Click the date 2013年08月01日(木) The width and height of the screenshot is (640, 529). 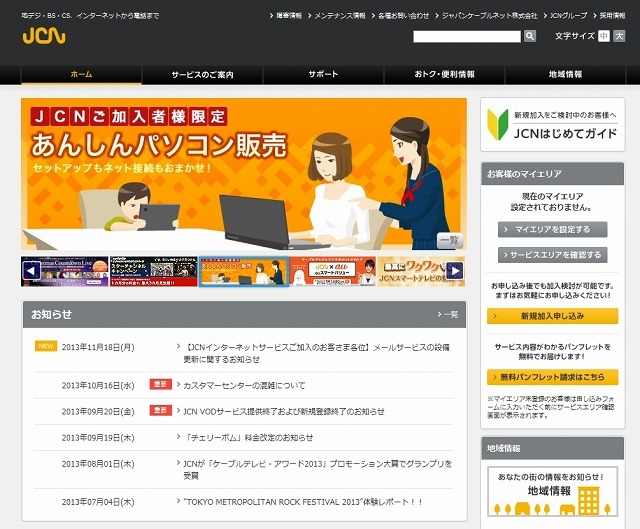98,464
